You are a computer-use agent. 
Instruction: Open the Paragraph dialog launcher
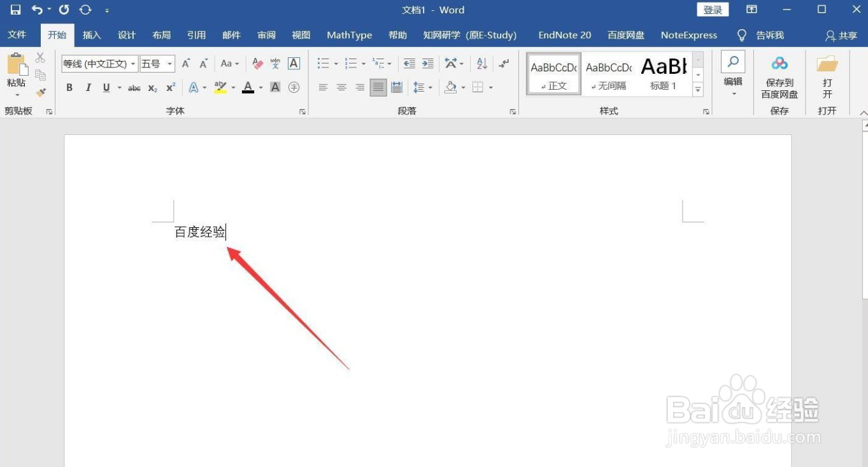(513, 112)
